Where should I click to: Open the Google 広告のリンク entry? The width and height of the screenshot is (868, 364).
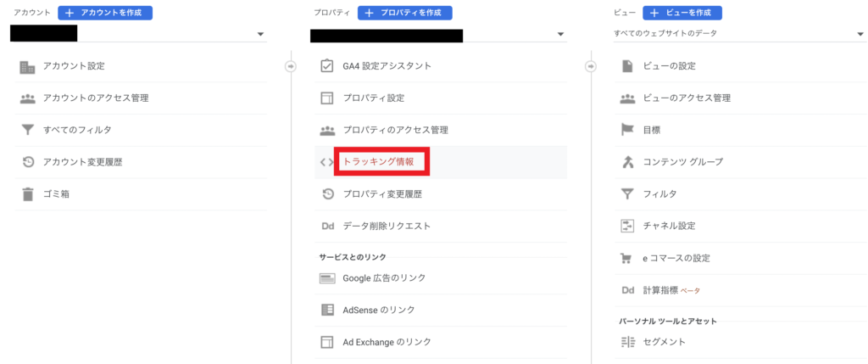tap(441, 278)
